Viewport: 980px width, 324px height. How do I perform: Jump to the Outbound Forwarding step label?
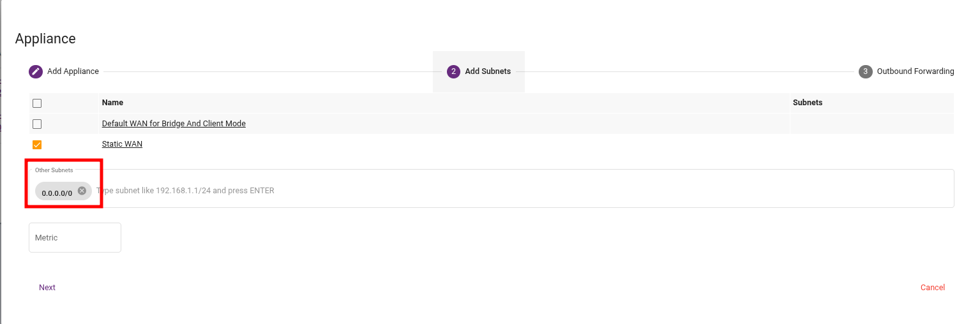click(x=915, y=71)
